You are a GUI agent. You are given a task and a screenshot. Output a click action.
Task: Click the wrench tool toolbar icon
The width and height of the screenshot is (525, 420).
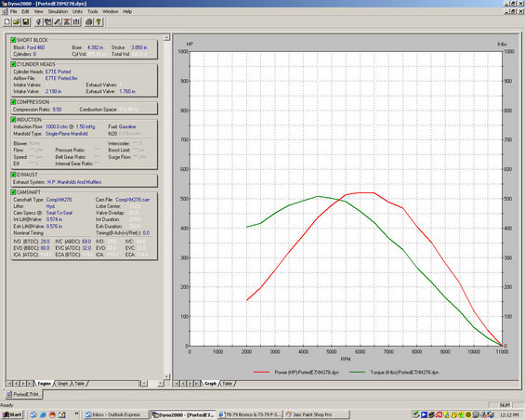[58, 22]
